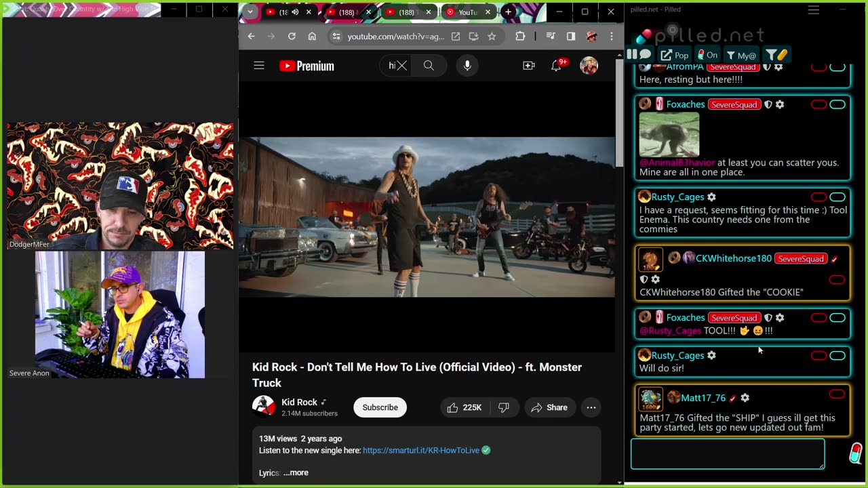Mute the first YouTube tab audio
868x488 pixels.
[x=295, y=12]
